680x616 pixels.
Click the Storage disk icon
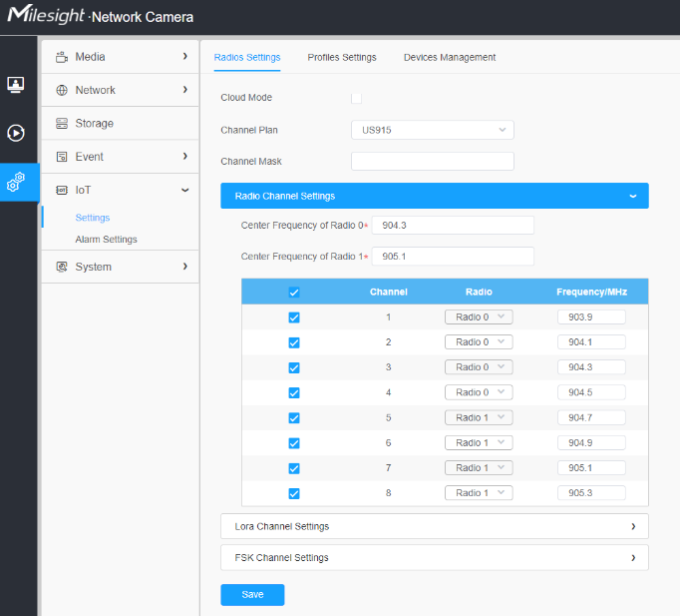[x=62, y=124]
